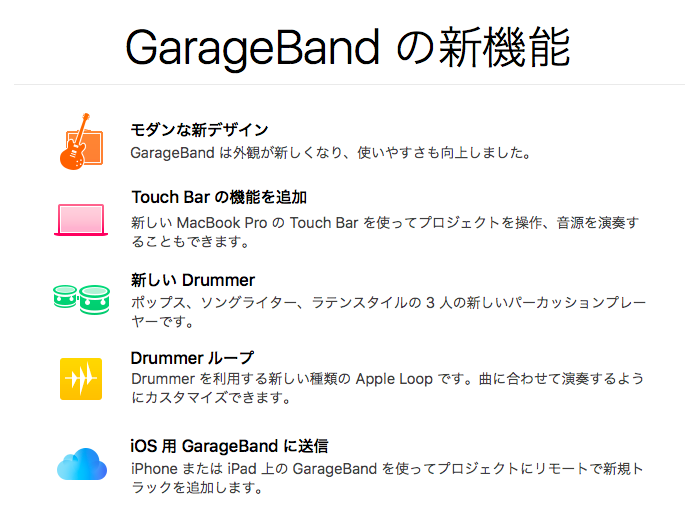Click the description about GarageBand's new look
This screenshot has height=515, width=696.
coord(331,153)
